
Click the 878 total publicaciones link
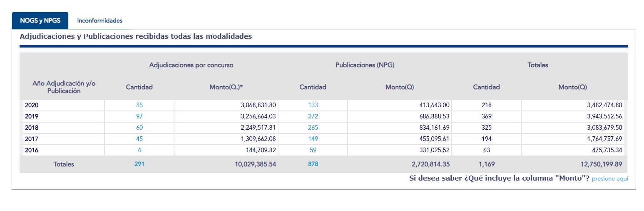(x=313, y=164)
